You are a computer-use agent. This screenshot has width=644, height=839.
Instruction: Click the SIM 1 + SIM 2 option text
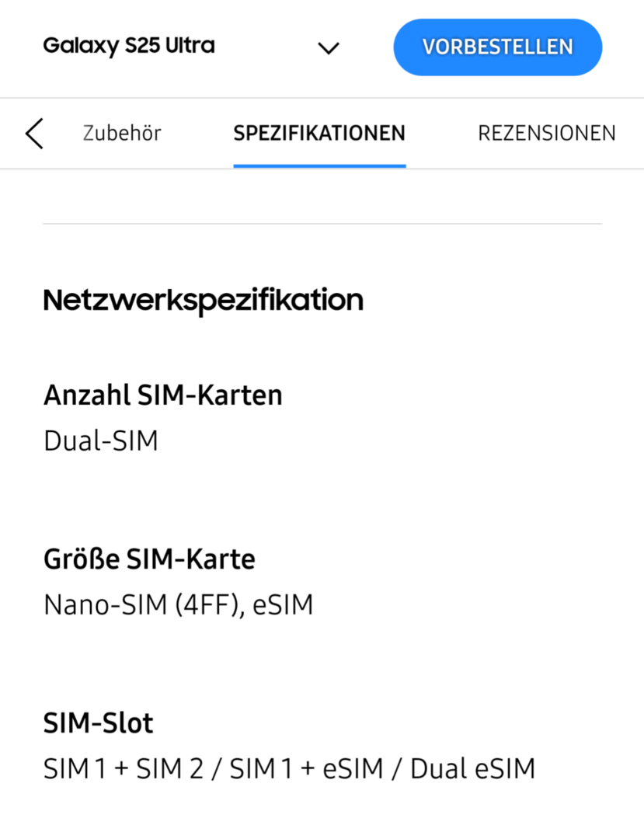coord(124,769)
